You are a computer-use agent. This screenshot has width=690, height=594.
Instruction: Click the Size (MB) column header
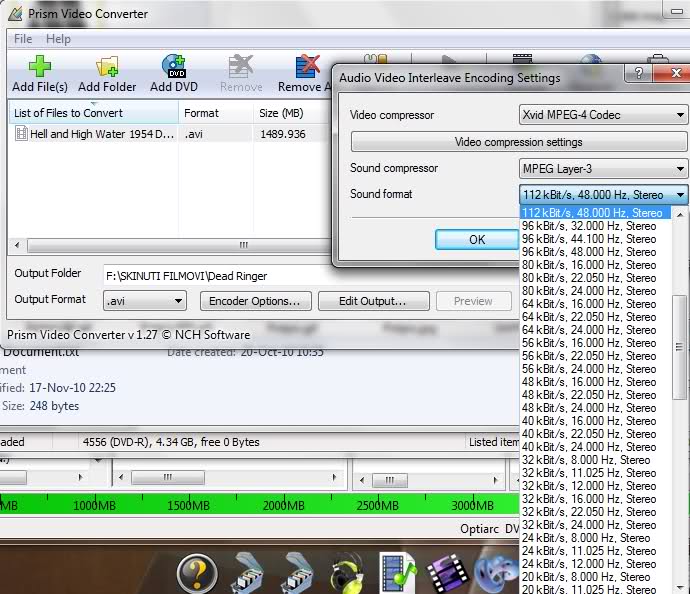point(292,113)
